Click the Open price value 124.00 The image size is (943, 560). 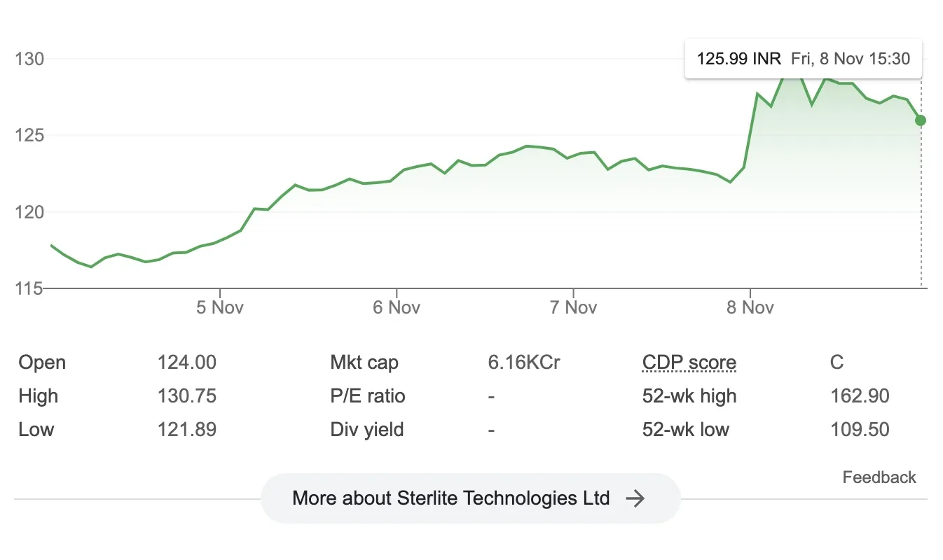tap(186, 362)
